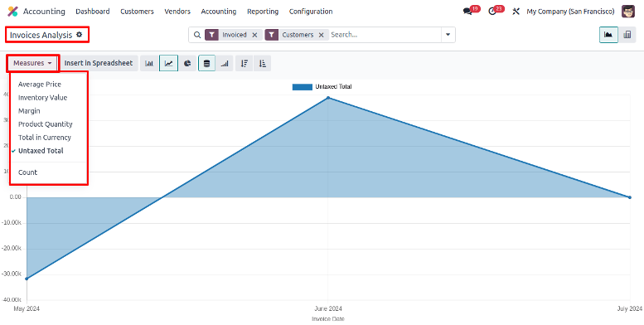Open the Reporting menu
The width and height of the screenshot is (644, 325).
coord(263,12)
